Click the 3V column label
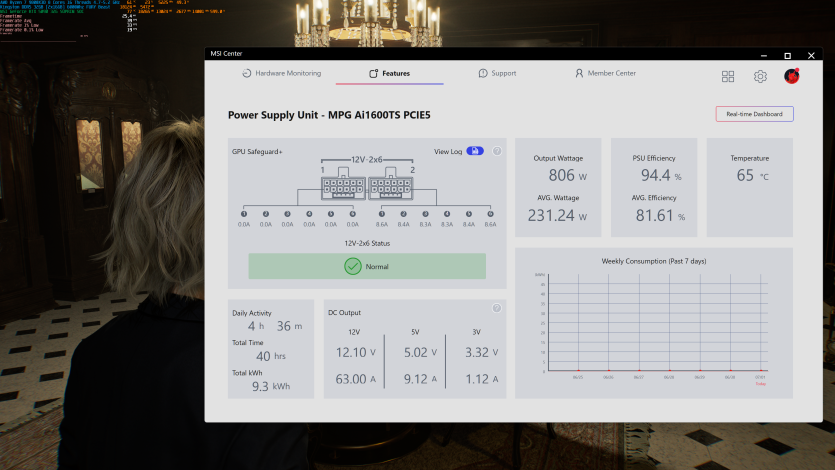 477,332
